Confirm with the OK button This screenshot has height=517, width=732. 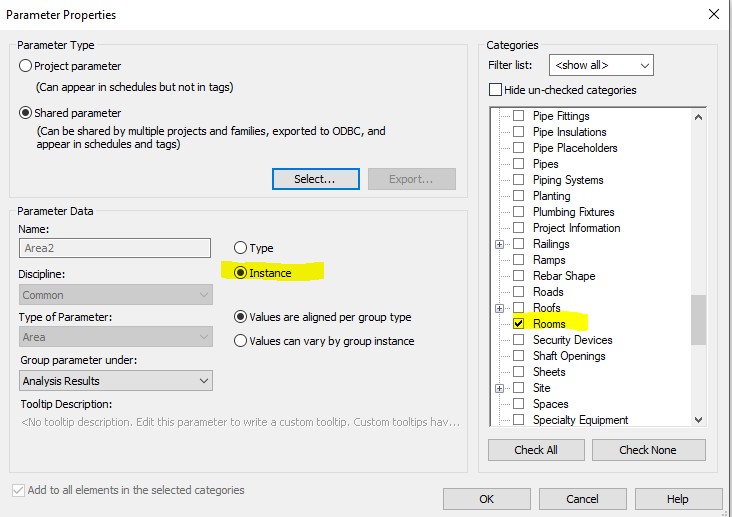click(486, 499)
